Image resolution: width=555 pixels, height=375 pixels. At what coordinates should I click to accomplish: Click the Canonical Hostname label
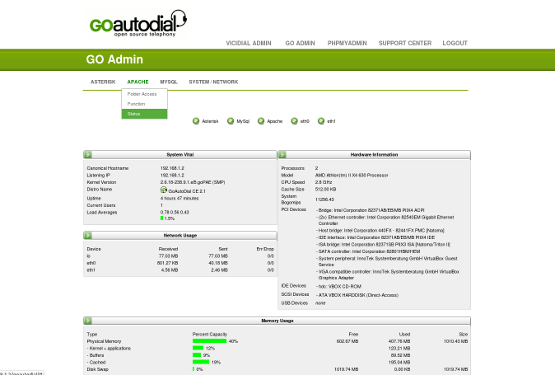click(x=108, y=168)
